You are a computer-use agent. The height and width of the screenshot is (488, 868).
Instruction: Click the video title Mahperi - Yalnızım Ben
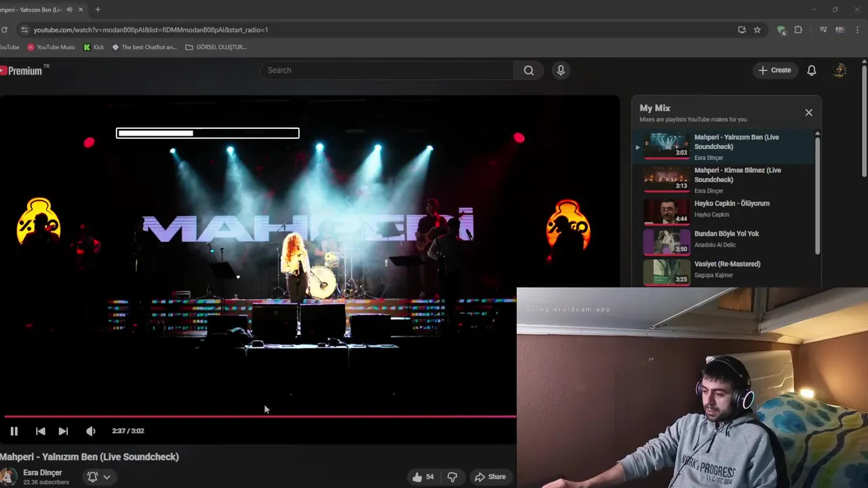click(90, 457)
